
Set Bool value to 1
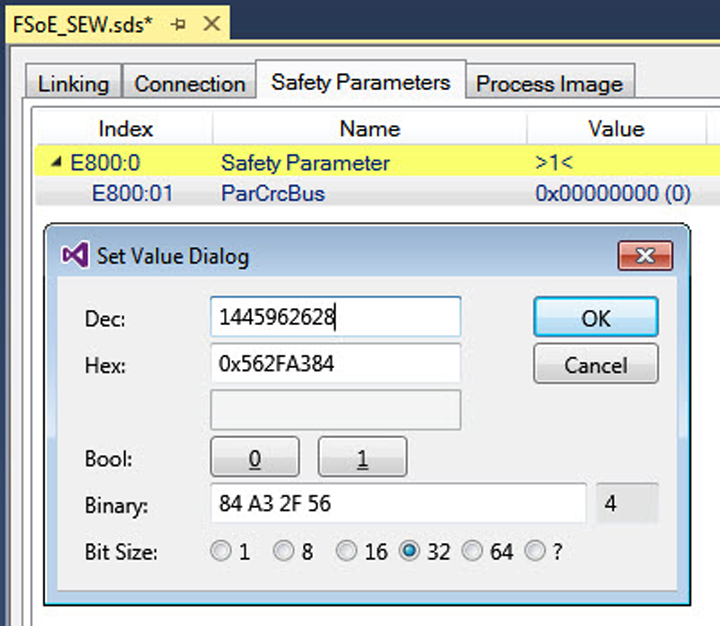[x=362, y=458]
